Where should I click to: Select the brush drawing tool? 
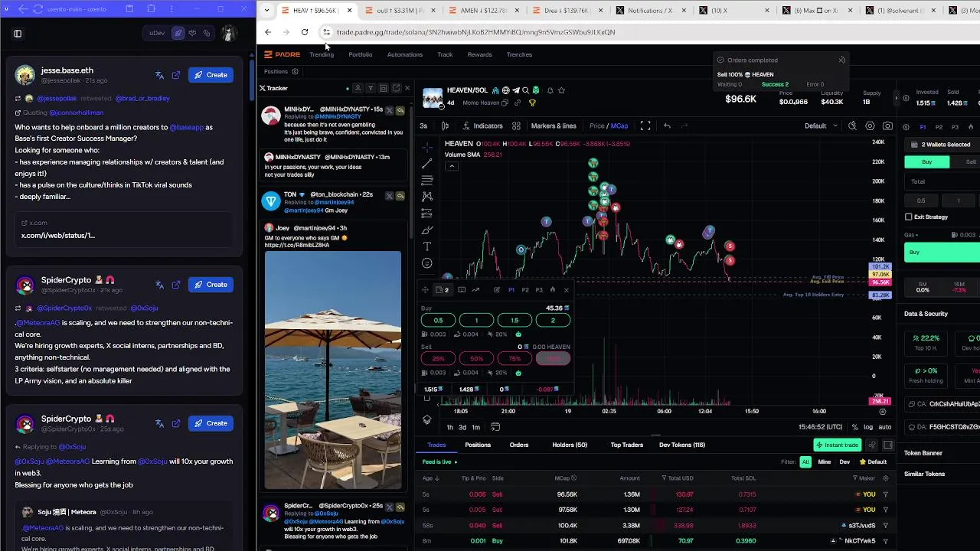(x=427, y=230)
